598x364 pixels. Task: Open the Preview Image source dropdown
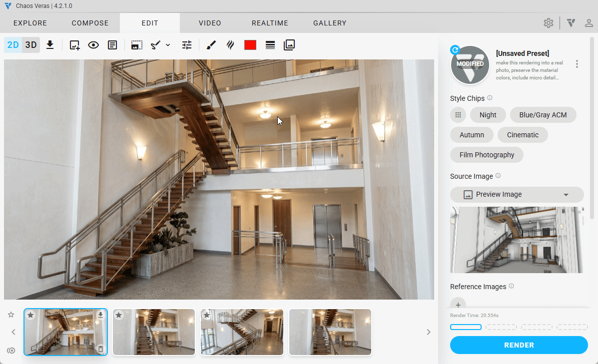517,195
